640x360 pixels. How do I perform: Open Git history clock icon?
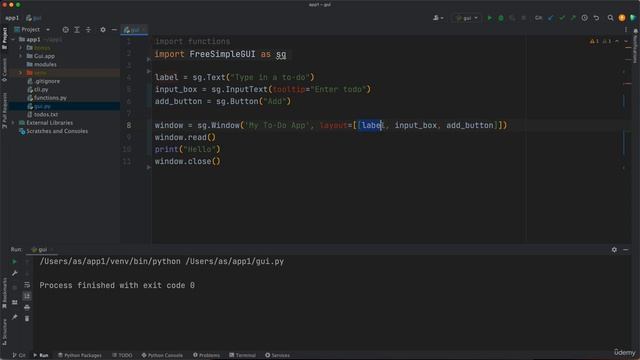(584, 18)
